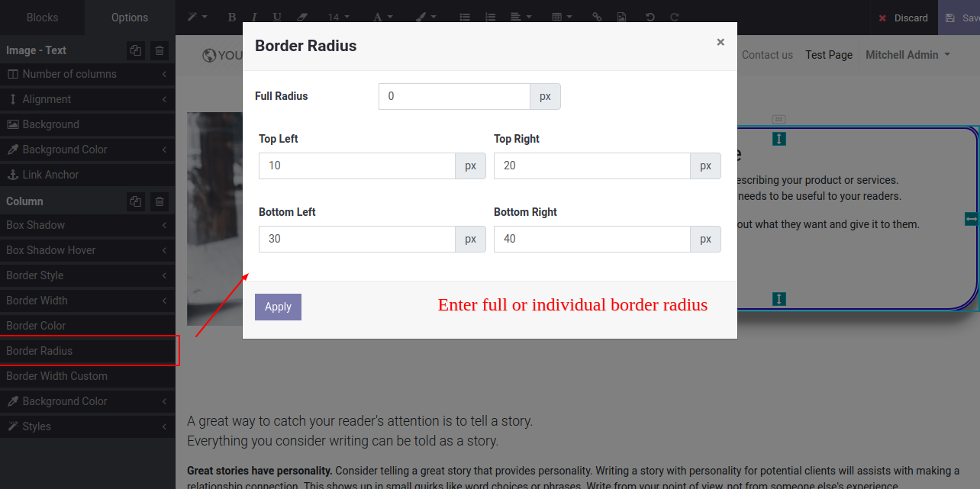Duplicate the Column snippet icon

(136, 201)
